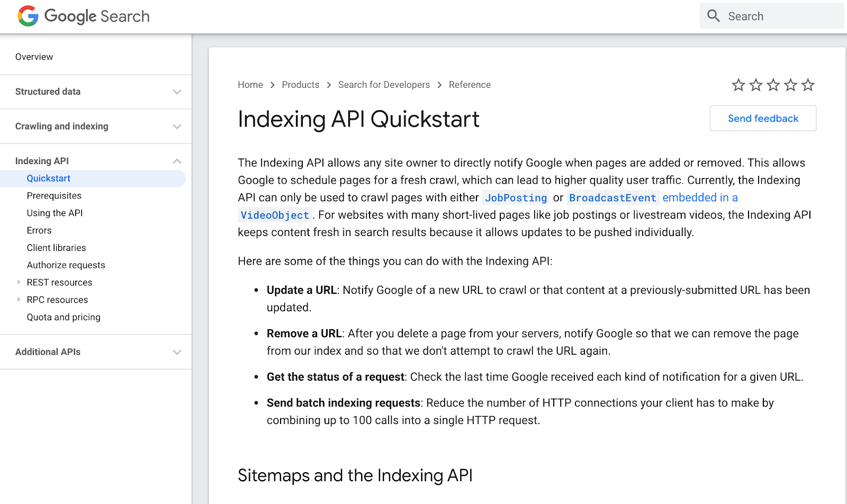Rate the page one star

coord(738,85)
